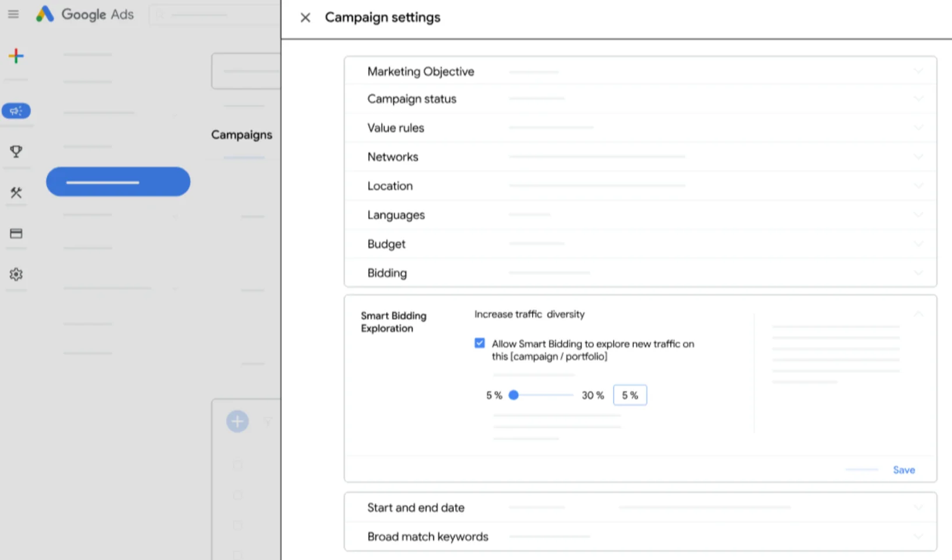The image size is (952, 560).
Task: Open the Campaigns megaphone icon
Action: pos(16,111)
